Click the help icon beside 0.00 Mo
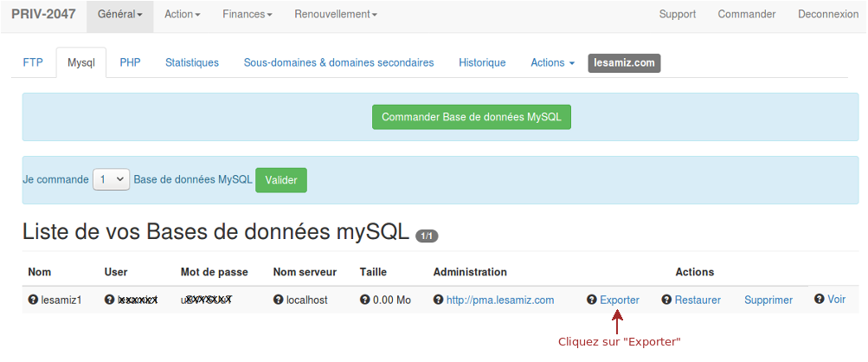The width and height of the screenshot is (868, 362). 364,300
